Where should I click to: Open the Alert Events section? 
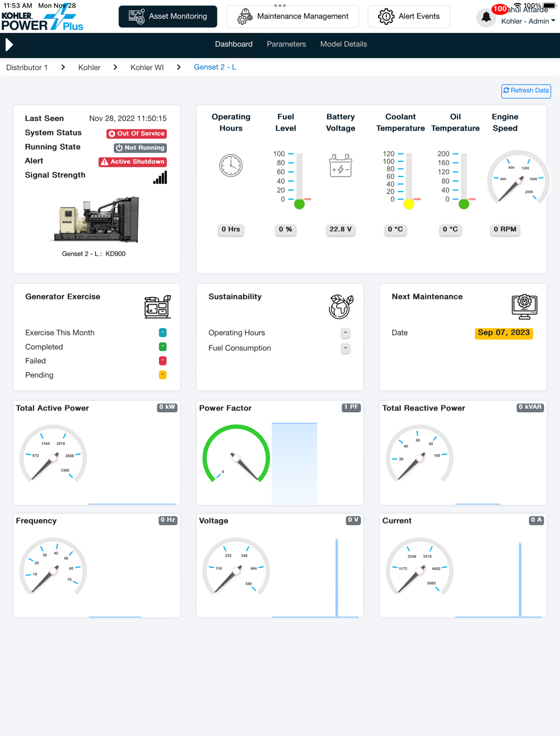pyautogui.click(x=409, y=17)
